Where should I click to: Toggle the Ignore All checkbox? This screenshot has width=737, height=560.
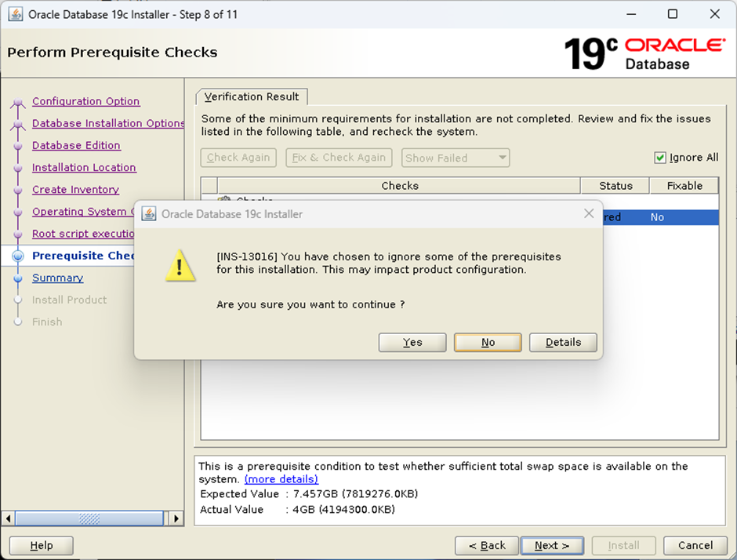point(660,158)
